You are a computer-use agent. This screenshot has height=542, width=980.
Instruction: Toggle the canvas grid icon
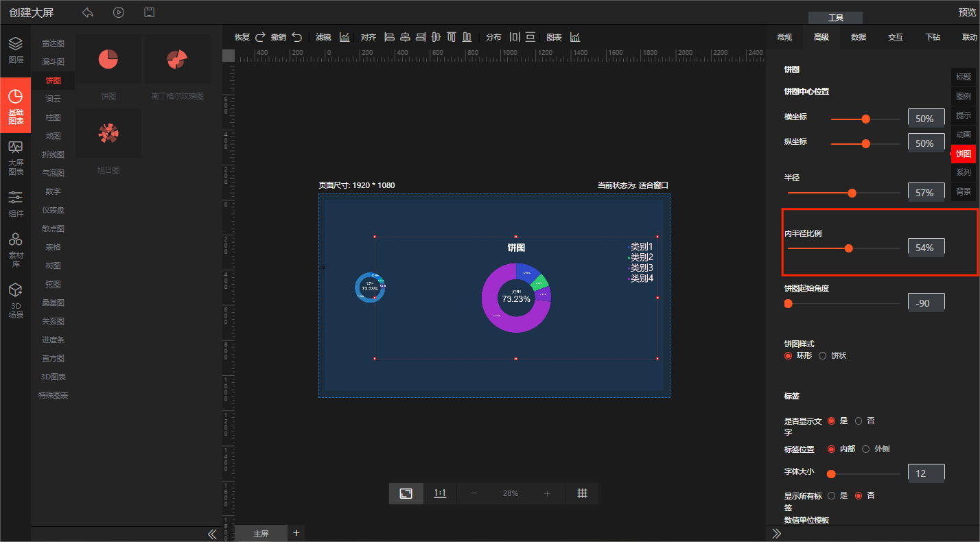click(x=582, y=493)
